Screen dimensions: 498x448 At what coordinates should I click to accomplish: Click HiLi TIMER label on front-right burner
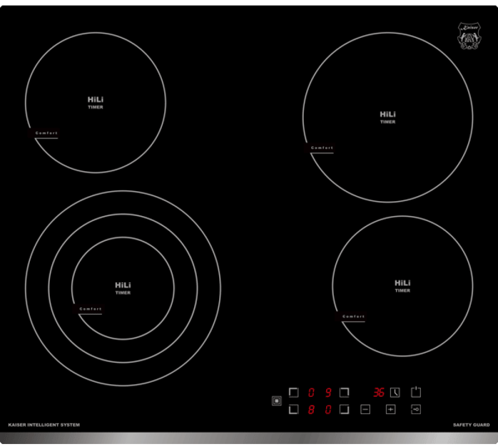point(402,286)
